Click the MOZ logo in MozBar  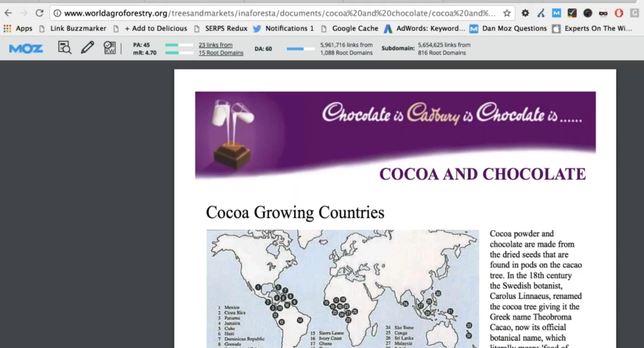pyautogui.click(x=26, y=48)
